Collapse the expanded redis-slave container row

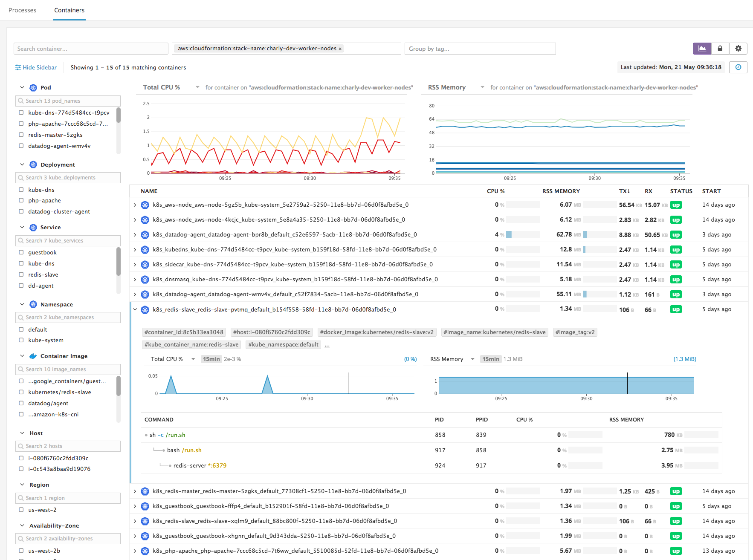click(x=135, y=309)
